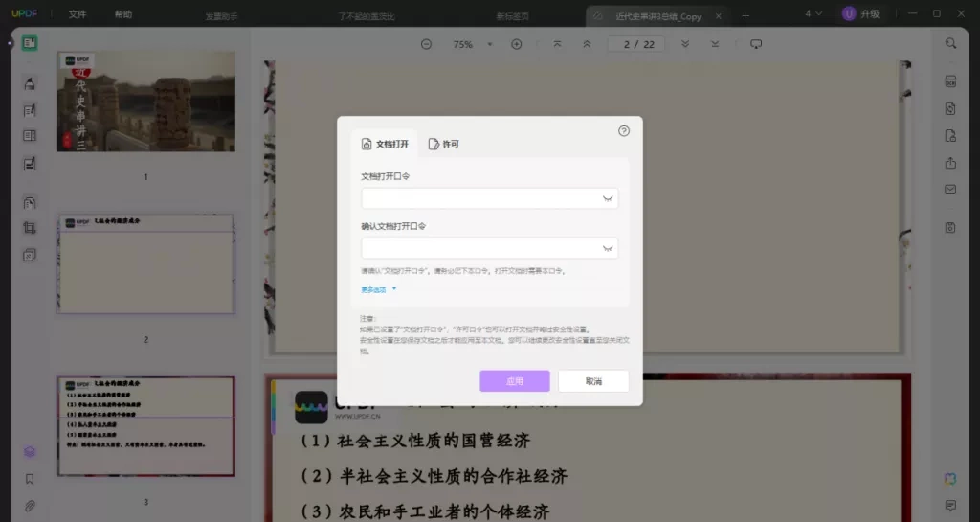This screenshot has width=980, height=522.
Task: Open the Organize Pages tool
Action: (x=30, y=202)
